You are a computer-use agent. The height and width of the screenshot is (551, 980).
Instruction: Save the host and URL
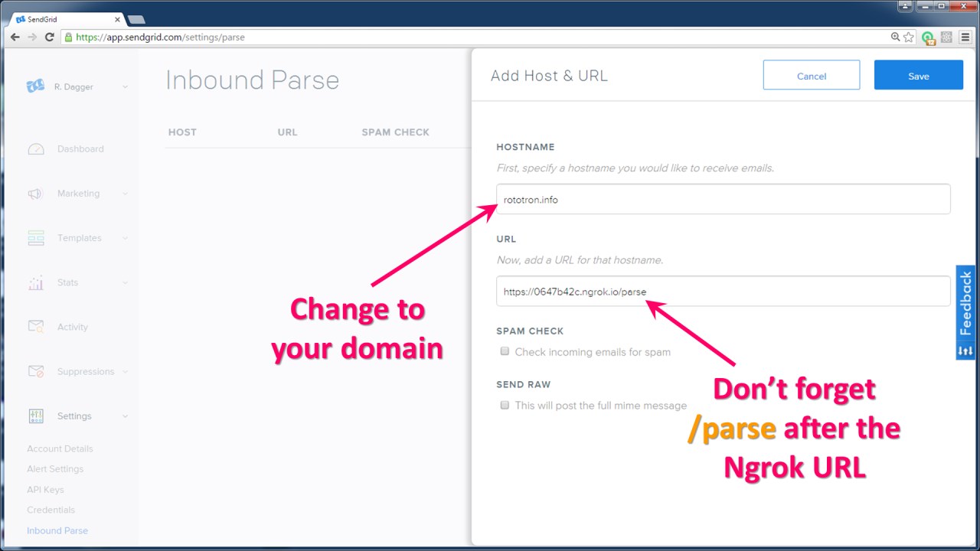point(919,76)
